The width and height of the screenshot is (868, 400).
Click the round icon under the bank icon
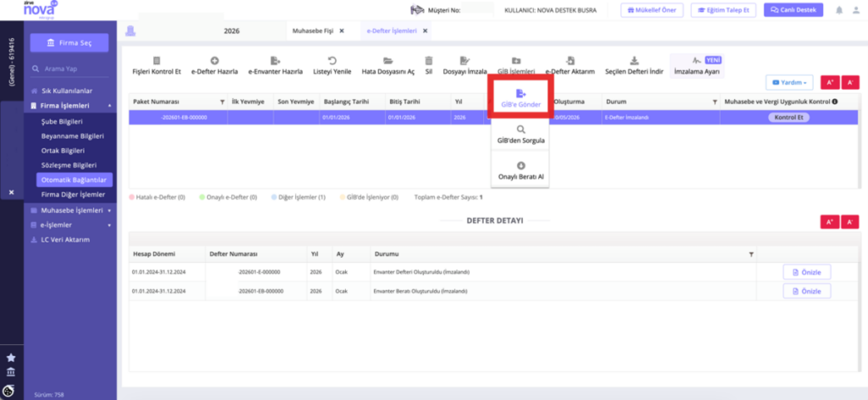tap(8, 390)
